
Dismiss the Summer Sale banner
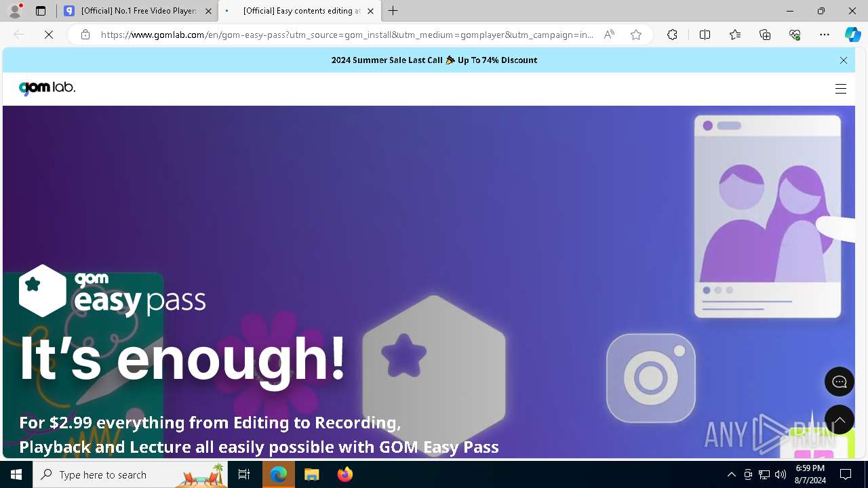point(844,60)
